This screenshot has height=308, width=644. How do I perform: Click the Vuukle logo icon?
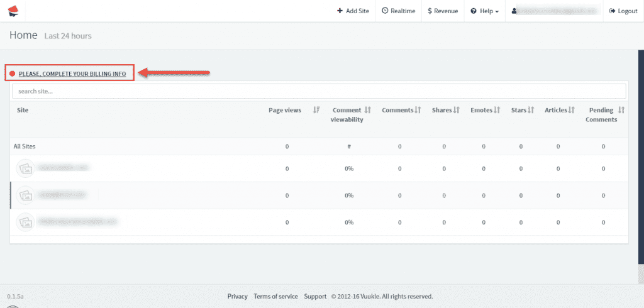click(x=13, y=11)
